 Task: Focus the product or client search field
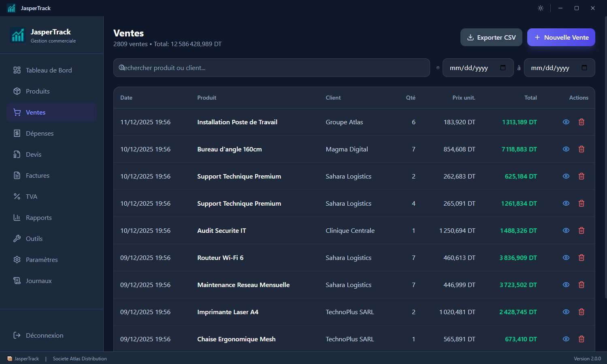click(x=272, y=68)
